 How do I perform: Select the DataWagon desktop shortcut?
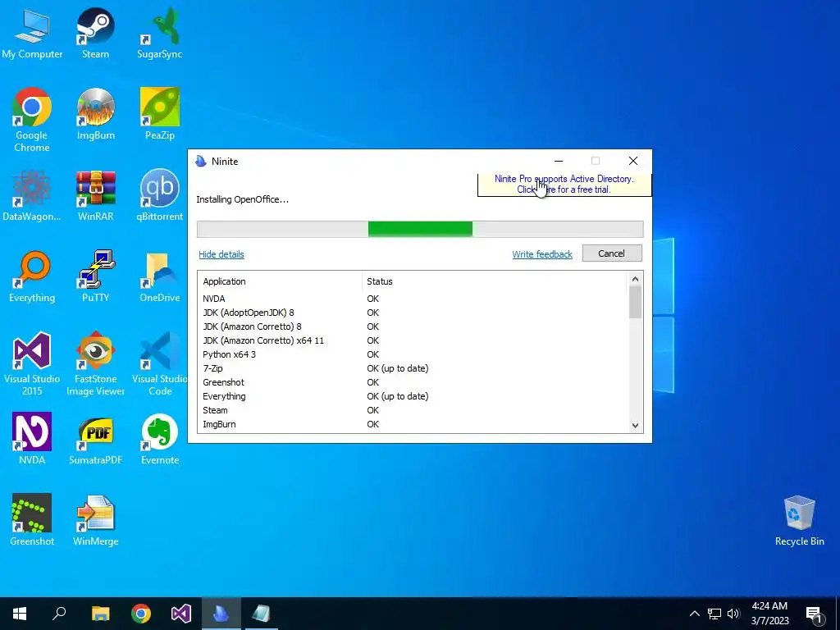tap(32, 195)
